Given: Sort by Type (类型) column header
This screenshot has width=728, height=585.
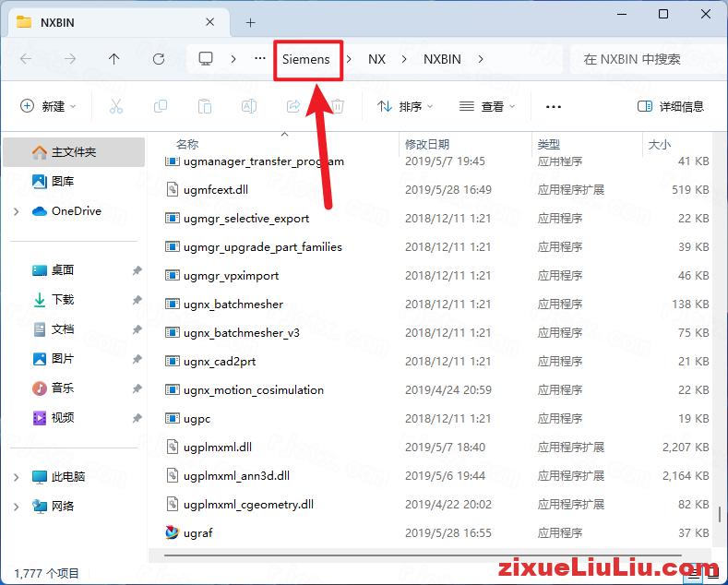Looking at the screenshot, I should (549, 144).
